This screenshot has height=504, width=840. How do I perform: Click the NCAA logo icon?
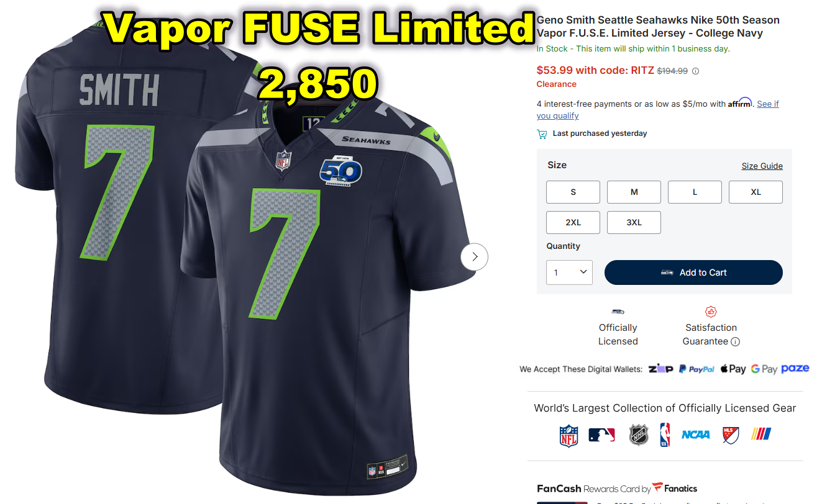click(x=695, y=435)
